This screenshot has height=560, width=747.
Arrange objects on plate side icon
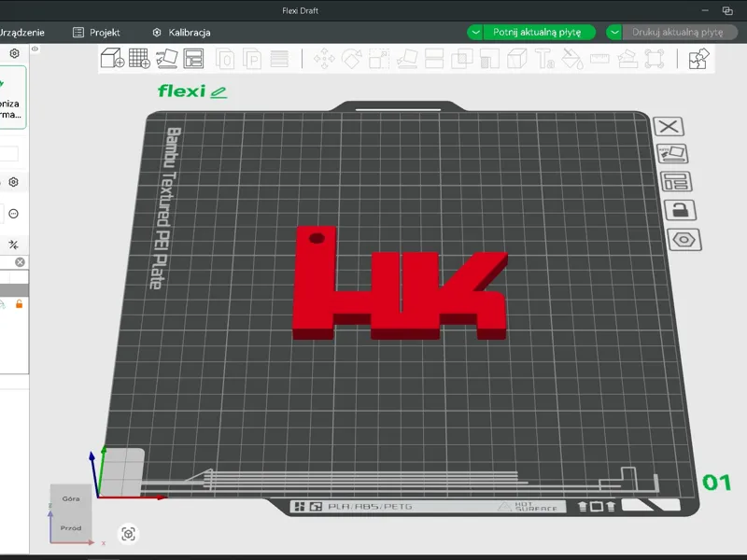click(675, 181)
